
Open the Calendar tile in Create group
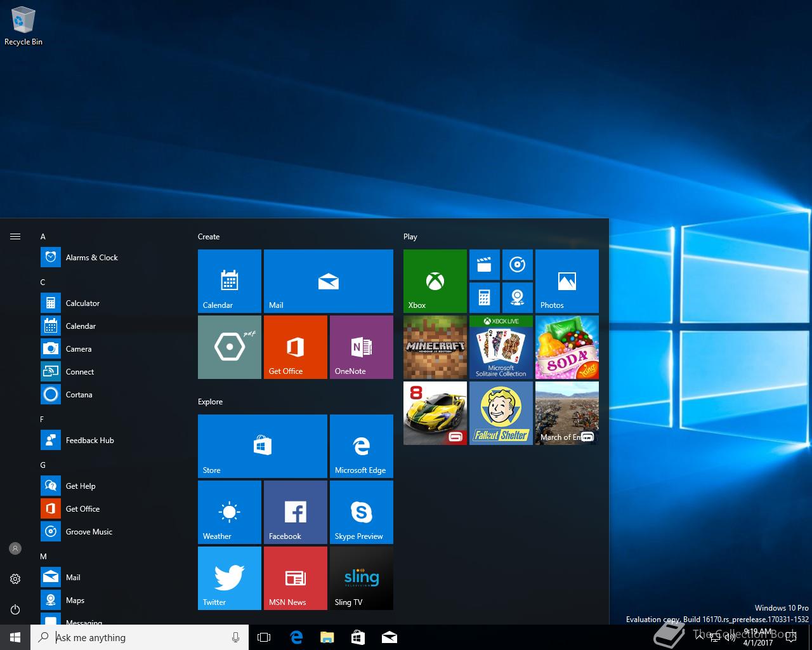pyautogui.click(x=230, y=281)
